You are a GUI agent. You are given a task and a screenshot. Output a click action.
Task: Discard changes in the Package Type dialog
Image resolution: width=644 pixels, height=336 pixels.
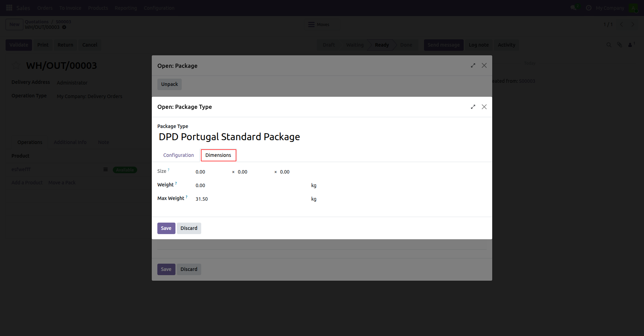[189, 228]
